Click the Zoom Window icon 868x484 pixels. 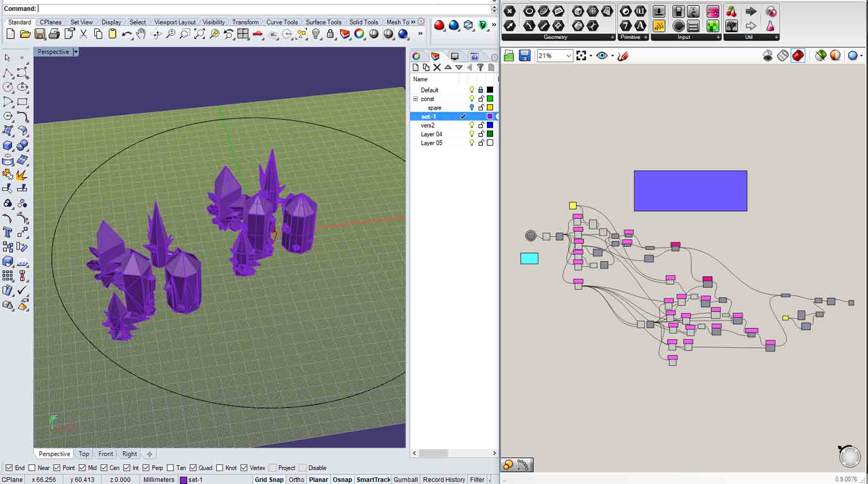[185, 34]
